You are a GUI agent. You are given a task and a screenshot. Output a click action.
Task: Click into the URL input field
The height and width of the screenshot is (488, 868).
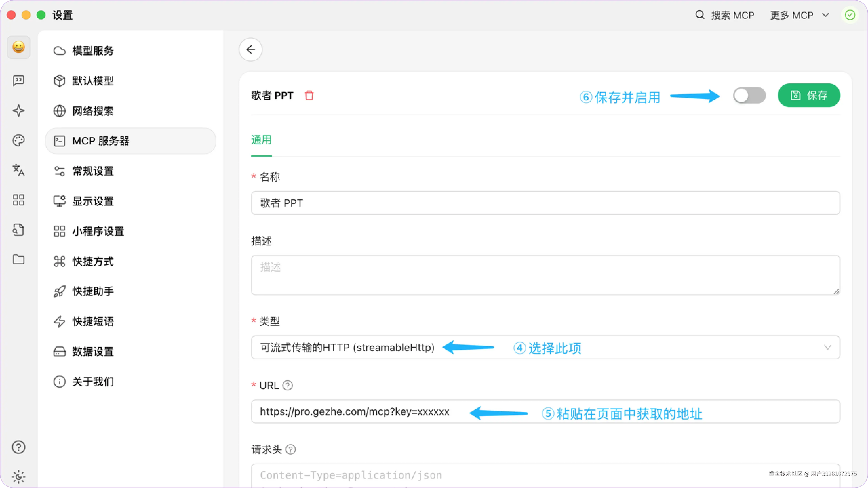click(x=354, y=412)
